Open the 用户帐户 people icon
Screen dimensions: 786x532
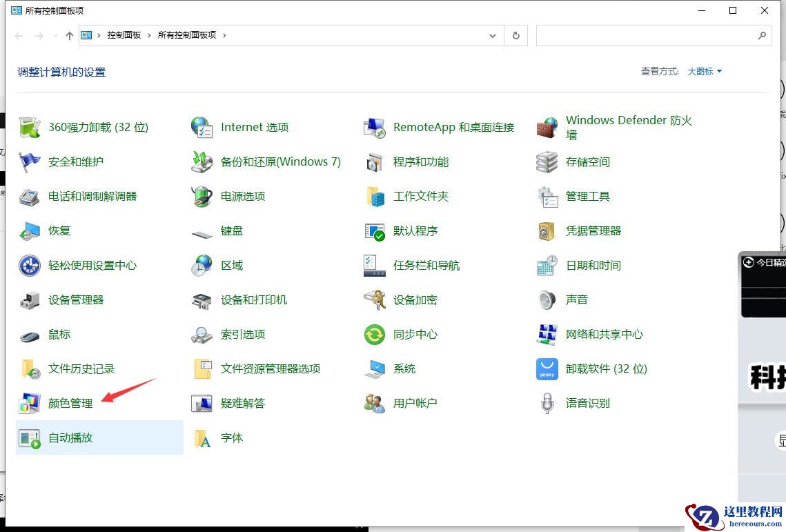(x=375, y=404)
